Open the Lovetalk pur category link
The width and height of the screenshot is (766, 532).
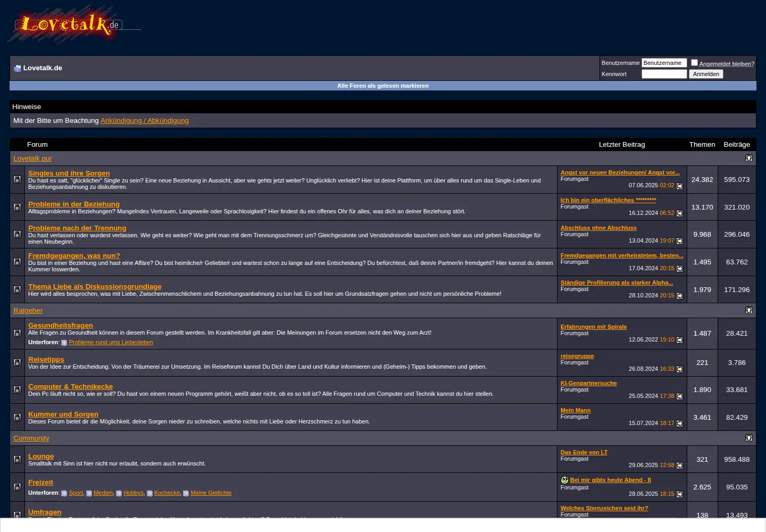(x=32, y=159)
